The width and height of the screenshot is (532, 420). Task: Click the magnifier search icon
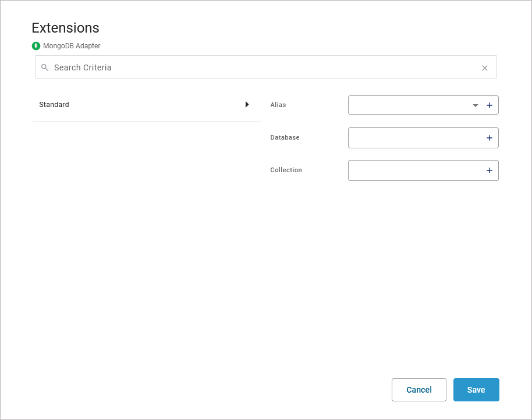(45, 67)
